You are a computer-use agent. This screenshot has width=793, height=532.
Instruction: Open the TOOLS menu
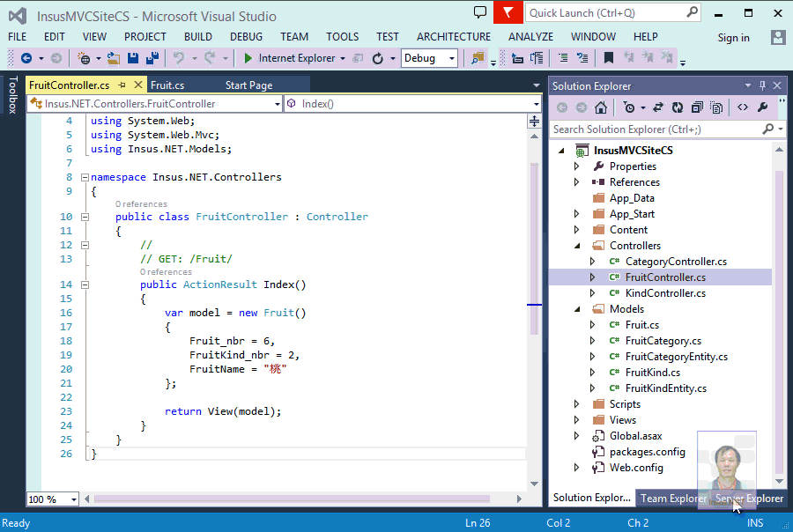342,37
